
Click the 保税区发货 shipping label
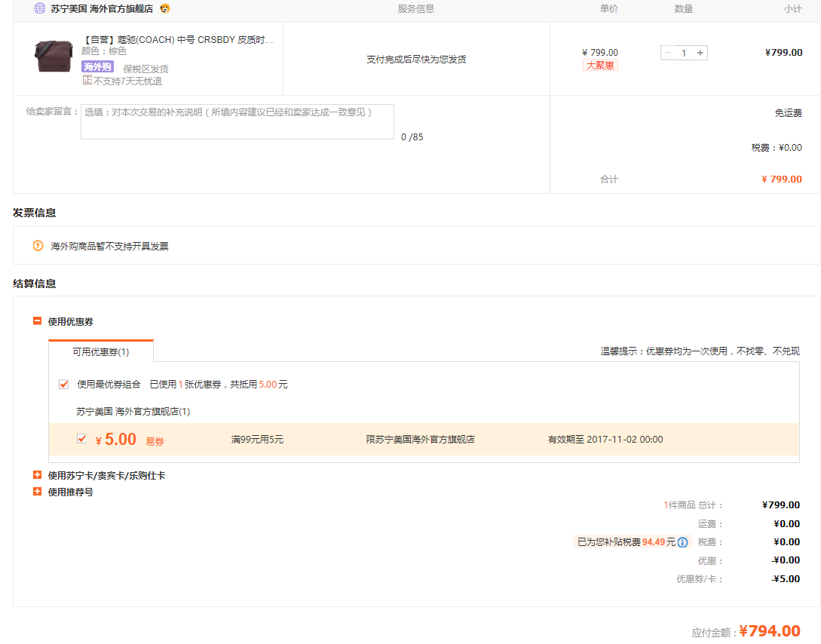click(x=146, y=69)
